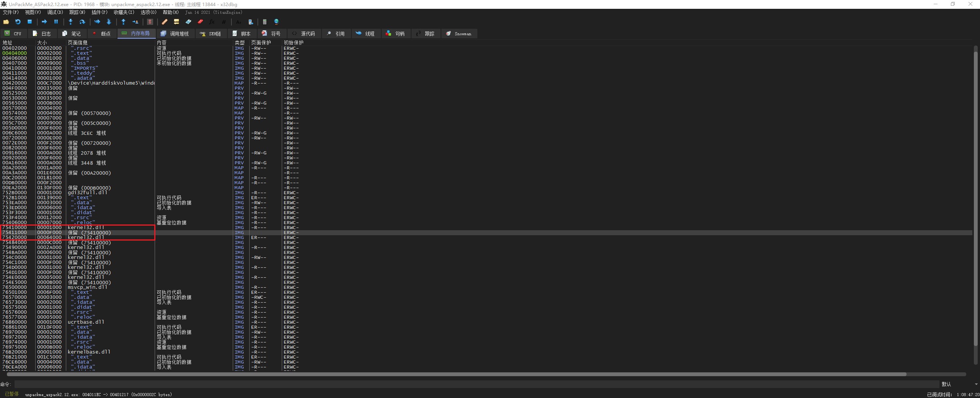
Task: Open the Comments list icon
Action: coord(176,22)
